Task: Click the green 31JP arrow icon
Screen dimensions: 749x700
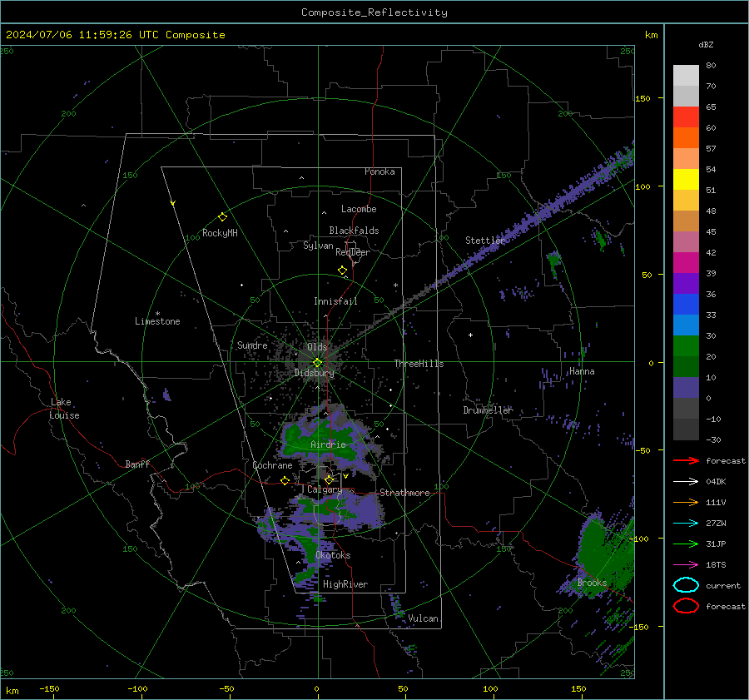Action: click(x=686, y=544)
